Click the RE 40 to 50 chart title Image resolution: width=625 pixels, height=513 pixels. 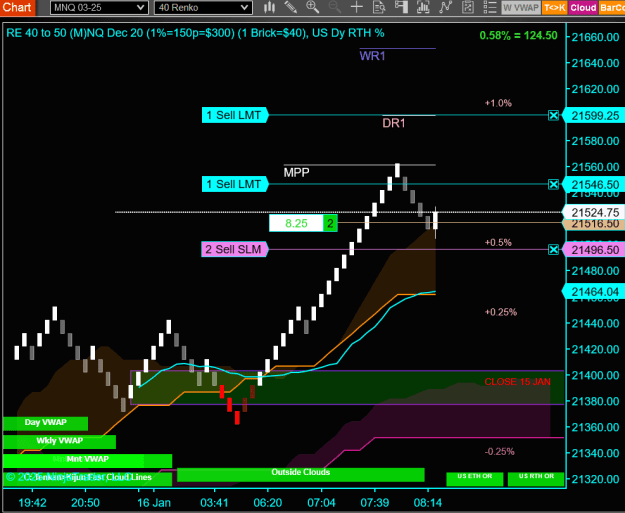[x=195, y=33]
